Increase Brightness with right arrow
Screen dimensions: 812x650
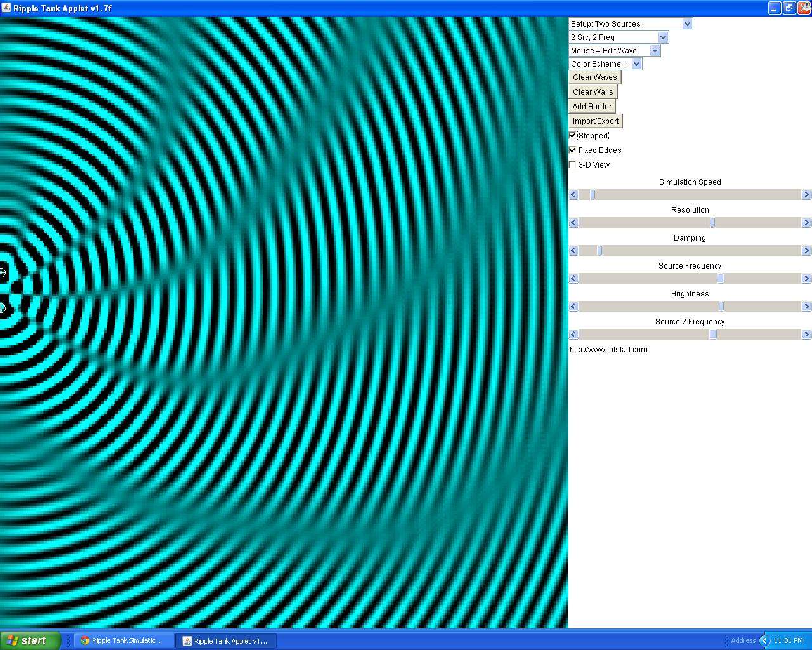[x=807, y=307]
